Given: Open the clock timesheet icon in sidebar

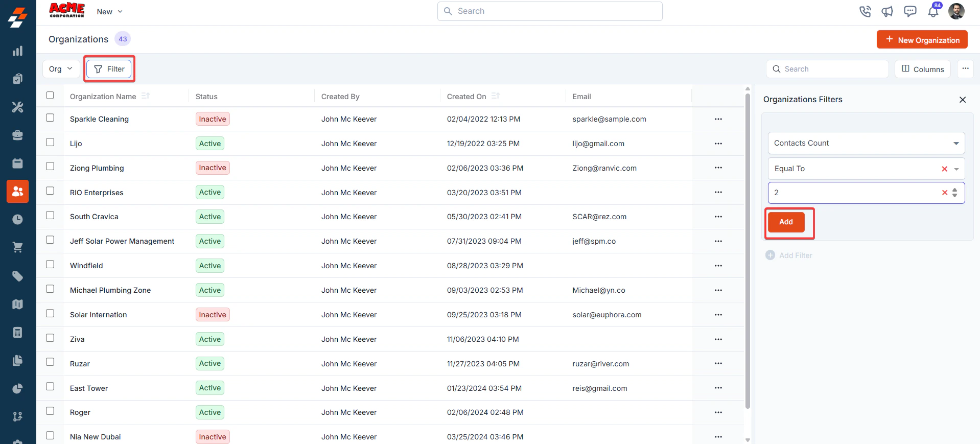Looking at the screenshot, I should point(17,220).
